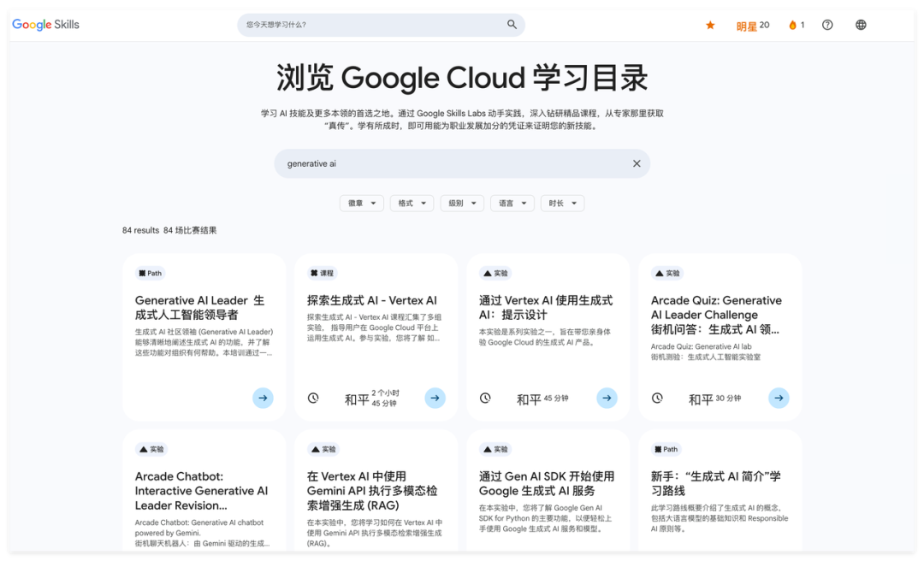This screenshot has width=924, height=561.
Task: Expand the 格式 filter dropdown
Action: point(412,203)
